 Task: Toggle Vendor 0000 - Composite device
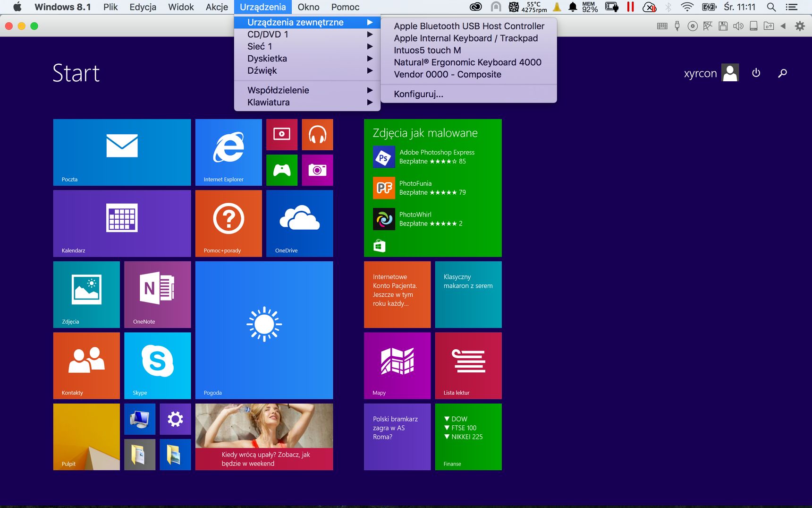coord(469,74)
